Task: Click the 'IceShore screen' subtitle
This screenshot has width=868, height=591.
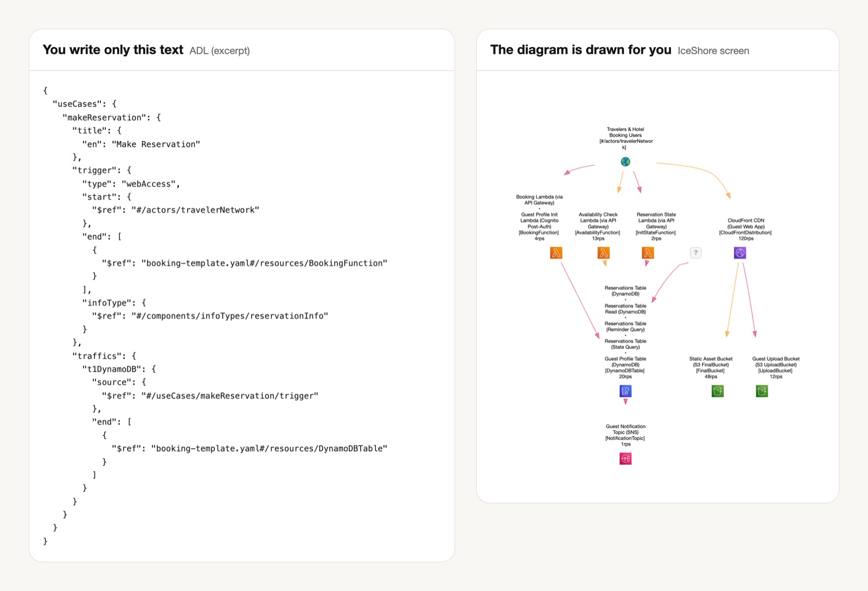Action: [713, 50]
